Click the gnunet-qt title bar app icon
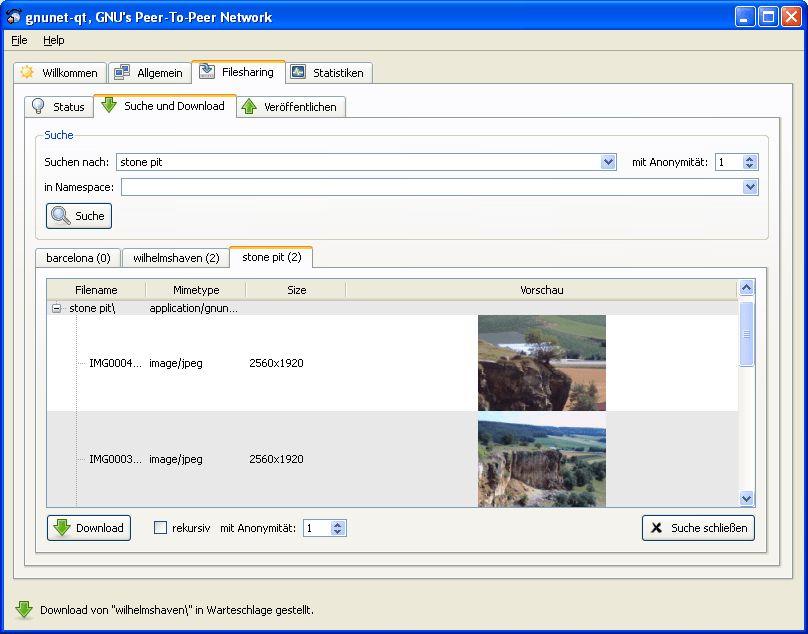808x634 pixels. click(14, 16)
